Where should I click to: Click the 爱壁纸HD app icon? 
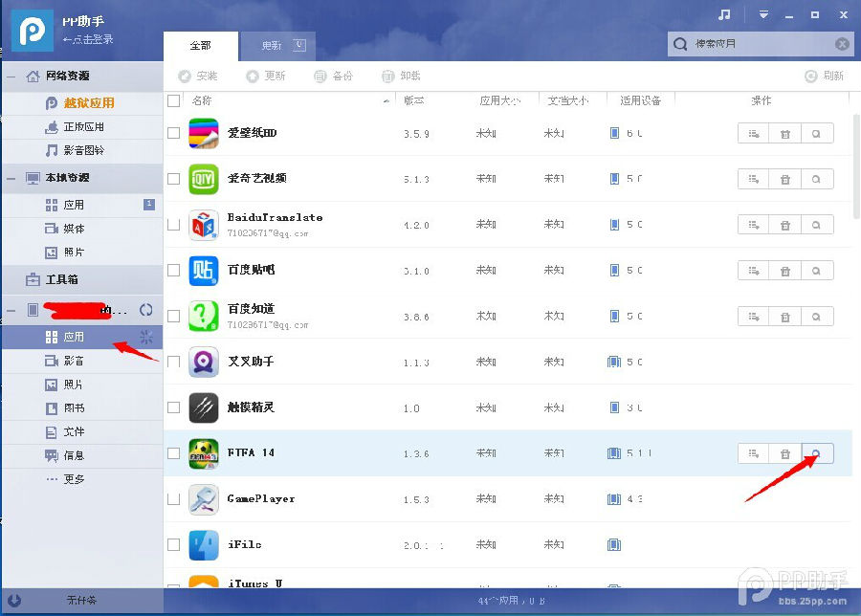(x=204, y=133)
